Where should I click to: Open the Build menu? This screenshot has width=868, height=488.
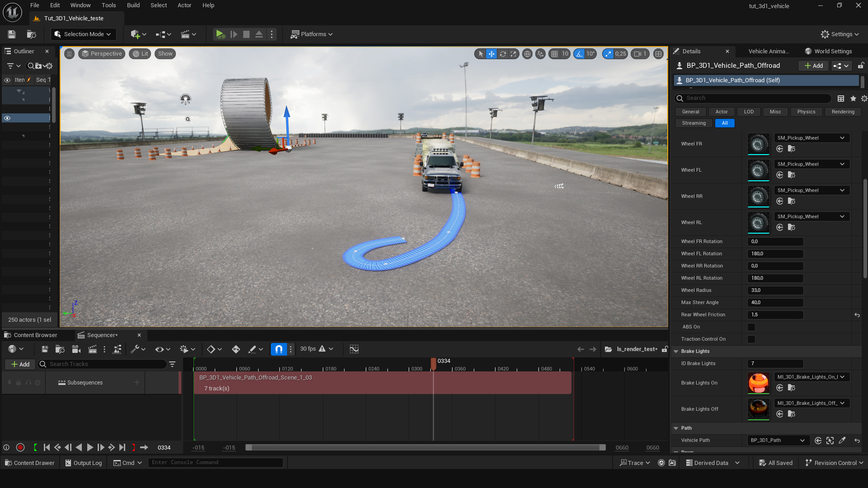click(133, 5)
